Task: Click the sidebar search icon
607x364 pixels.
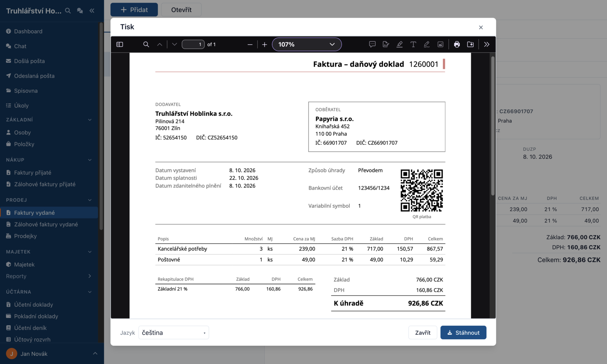Action: point(68,11)
